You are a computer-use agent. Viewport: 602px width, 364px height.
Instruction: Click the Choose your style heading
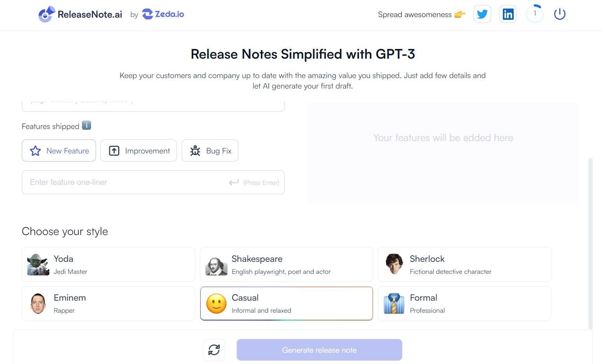pyautogui.click(x=65, y=232)
